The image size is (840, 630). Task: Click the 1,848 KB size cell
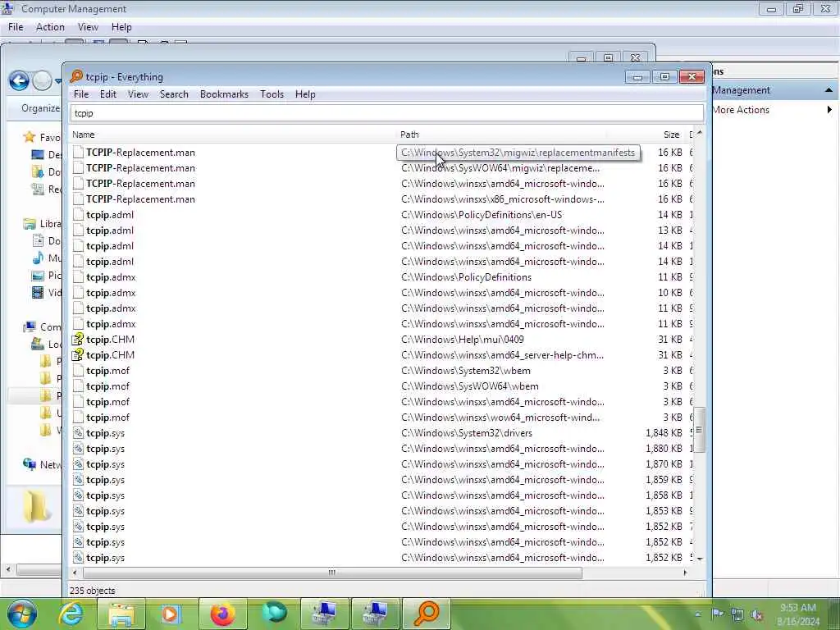tap(663, 433)
